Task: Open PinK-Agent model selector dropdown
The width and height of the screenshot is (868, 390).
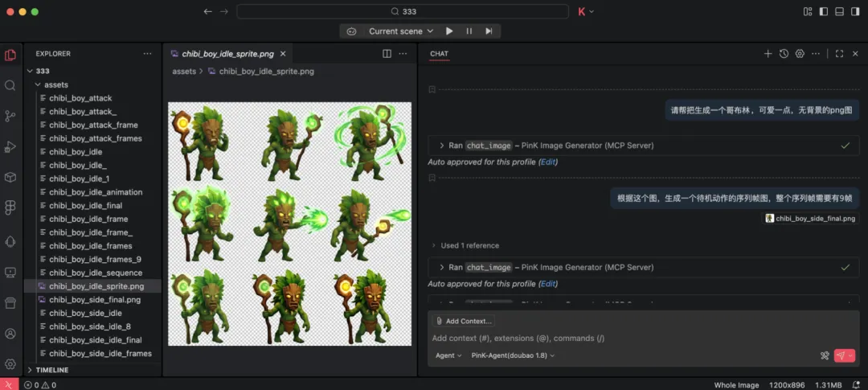Action: [513, 355]
